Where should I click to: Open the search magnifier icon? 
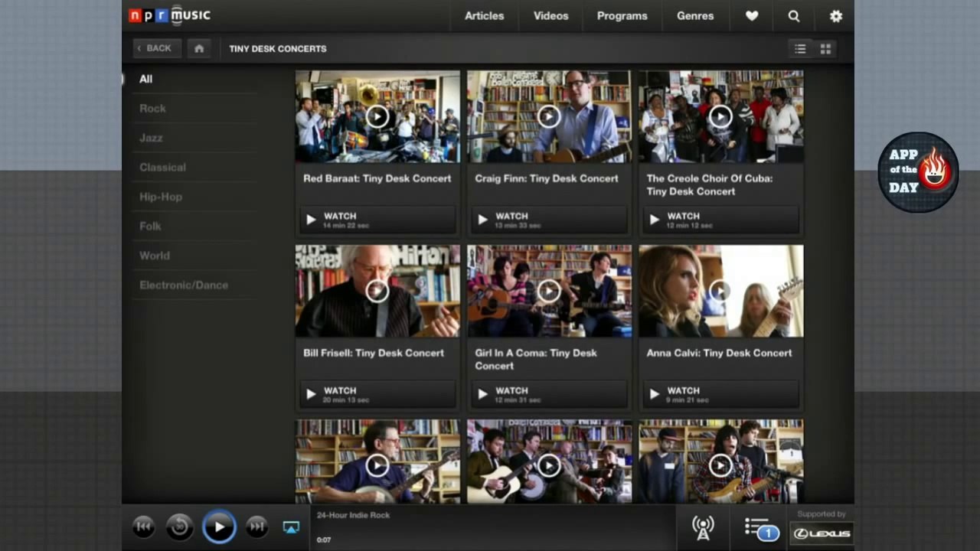[794, 16]
